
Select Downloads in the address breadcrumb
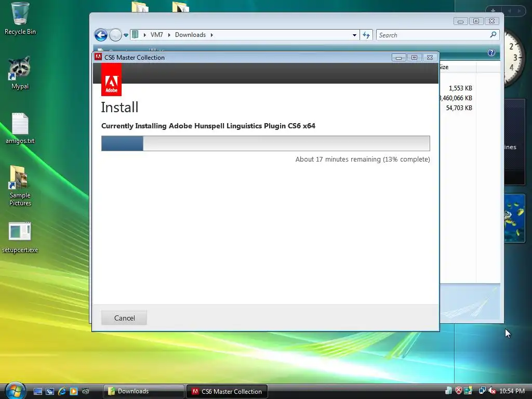click(x=190, y=35)
